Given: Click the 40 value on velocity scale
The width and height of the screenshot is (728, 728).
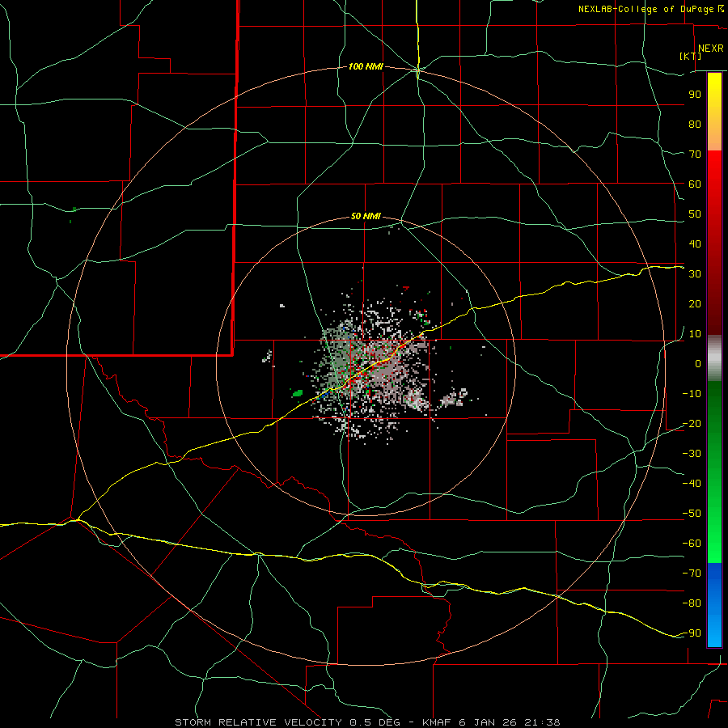Looking at the screenshot, I should click(x=695, y=243).
